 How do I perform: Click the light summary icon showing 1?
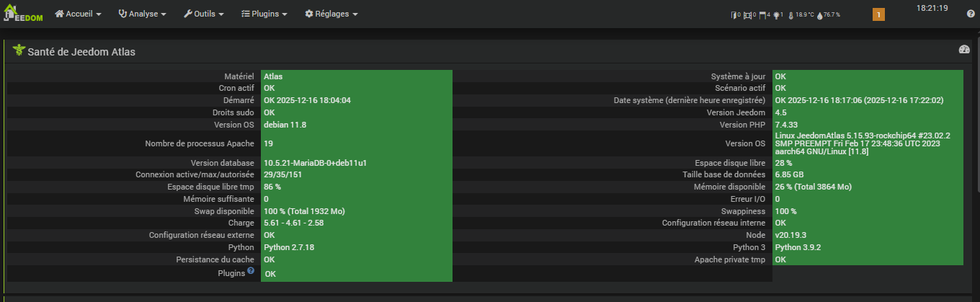tap(776, 14)
